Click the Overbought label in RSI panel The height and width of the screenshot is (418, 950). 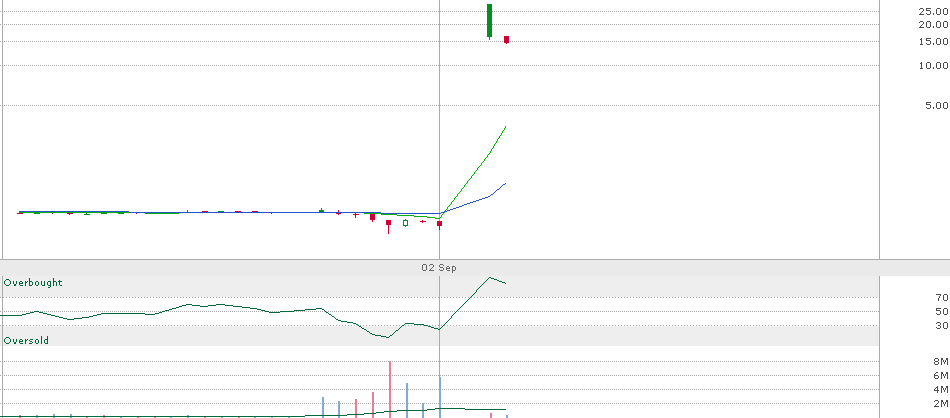point(33,282)
